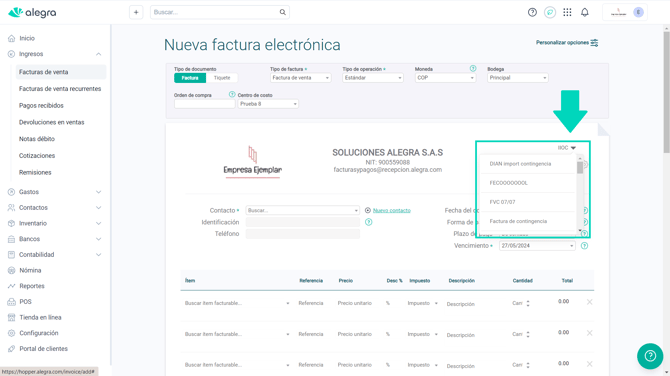Image resolution: width=670 pixels, height=376 pixels.
Task: Click the Nómina sidebar icon
Action: (x=12, y=270)
